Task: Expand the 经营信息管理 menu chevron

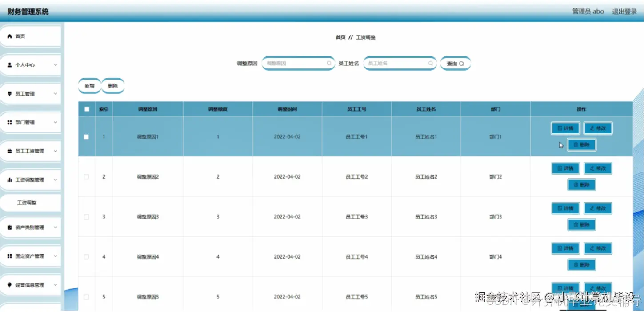Action: (56, 285)
